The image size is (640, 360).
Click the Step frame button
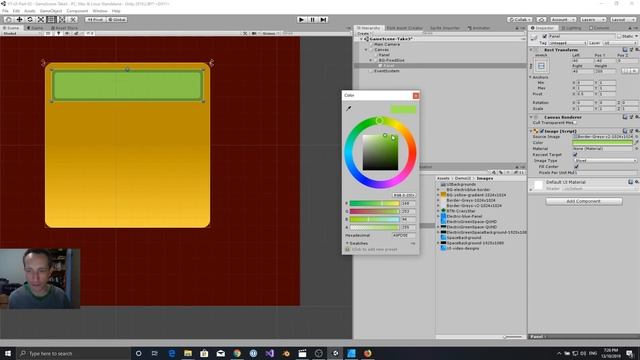point(323,20)
